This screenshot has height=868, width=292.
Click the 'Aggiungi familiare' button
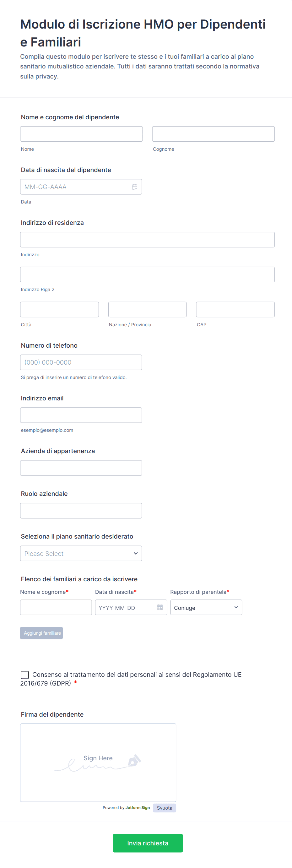point(41,633)
